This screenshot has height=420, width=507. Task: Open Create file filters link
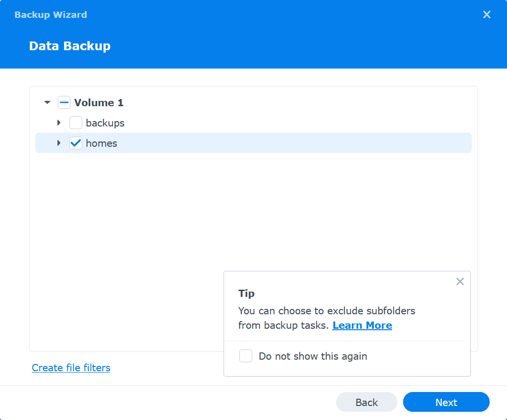[71, 368]
